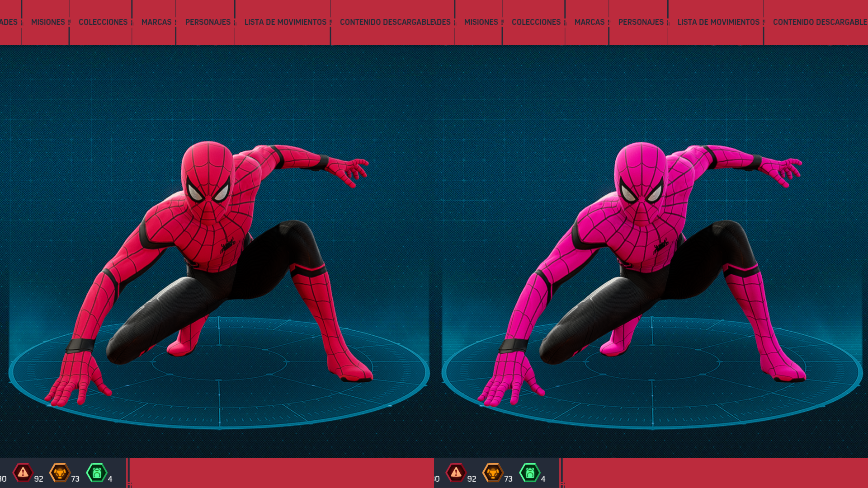The image size is (868, 488).
Task: Select MARCAS tab above the red suit
Action: 156,22
